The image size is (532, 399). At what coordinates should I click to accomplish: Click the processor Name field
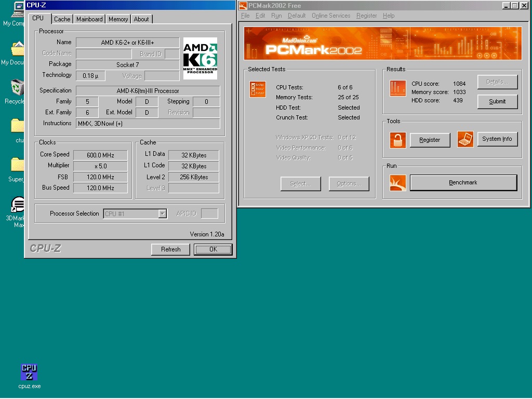click(128, 43)
